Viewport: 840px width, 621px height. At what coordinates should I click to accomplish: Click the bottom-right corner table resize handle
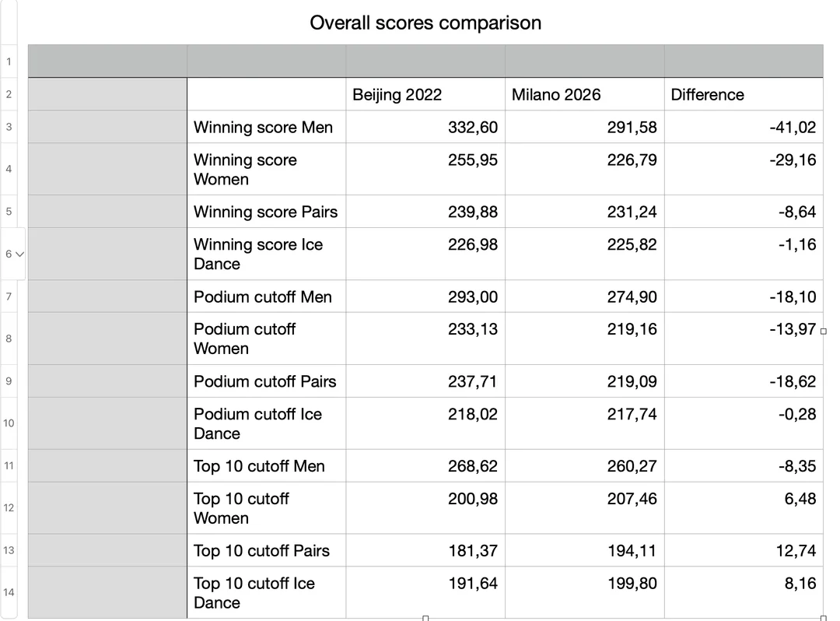point(824,618)
